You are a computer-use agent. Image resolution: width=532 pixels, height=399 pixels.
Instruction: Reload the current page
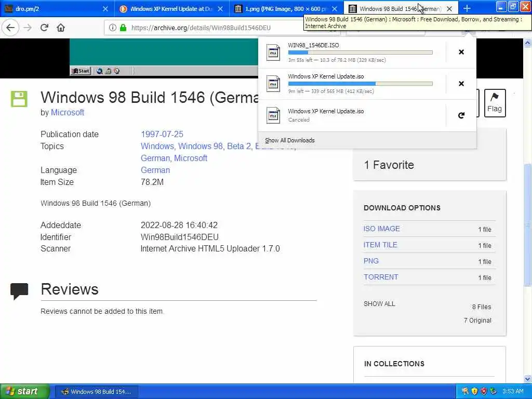tap(44, 28)
